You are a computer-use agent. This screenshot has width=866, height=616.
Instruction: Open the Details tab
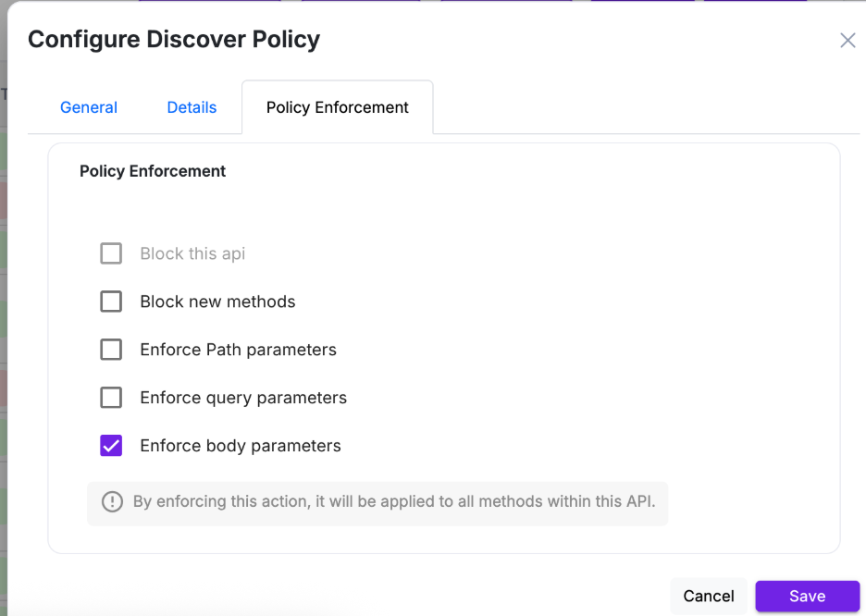(192, 107)
